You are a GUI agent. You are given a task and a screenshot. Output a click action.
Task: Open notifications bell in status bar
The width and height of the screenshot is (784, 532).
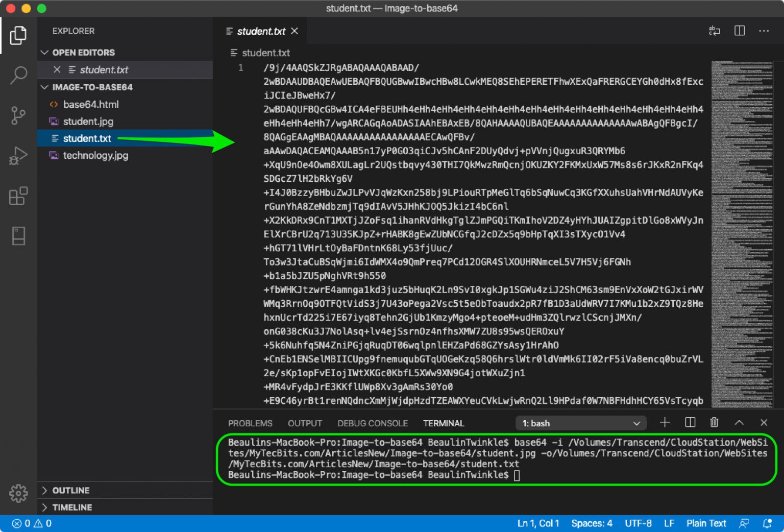pos(767,523)
